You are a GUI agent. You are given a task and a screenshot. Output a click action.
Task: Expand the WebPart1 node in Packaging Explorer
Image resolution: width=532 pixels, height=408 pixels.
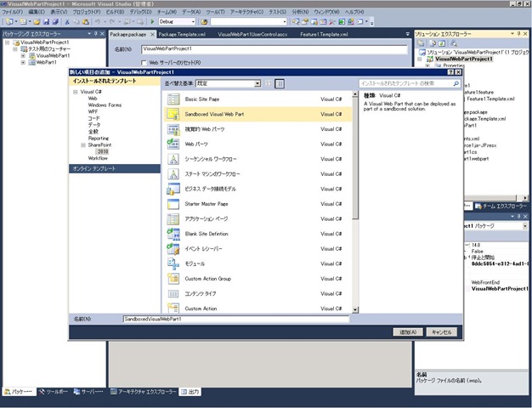point(23,62)
